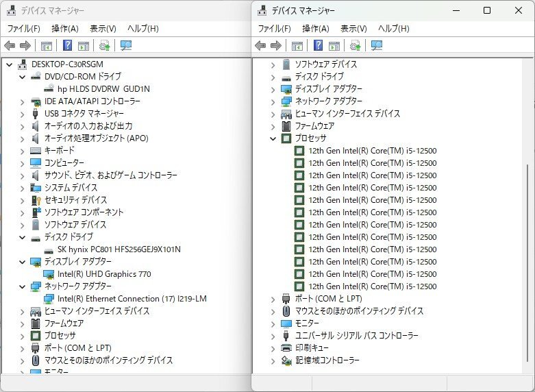Maximize the right Device Manager window
The width and height of the screenshot is (535, 392).
coord(487,10)
